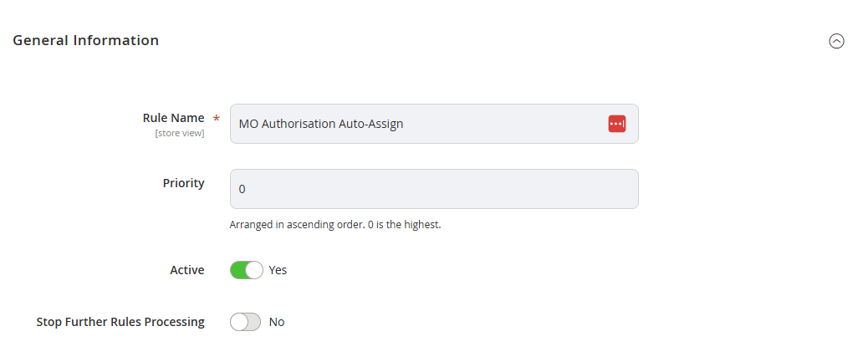
Task: Disable the Active toggle switch
Action: click(247, 270)
